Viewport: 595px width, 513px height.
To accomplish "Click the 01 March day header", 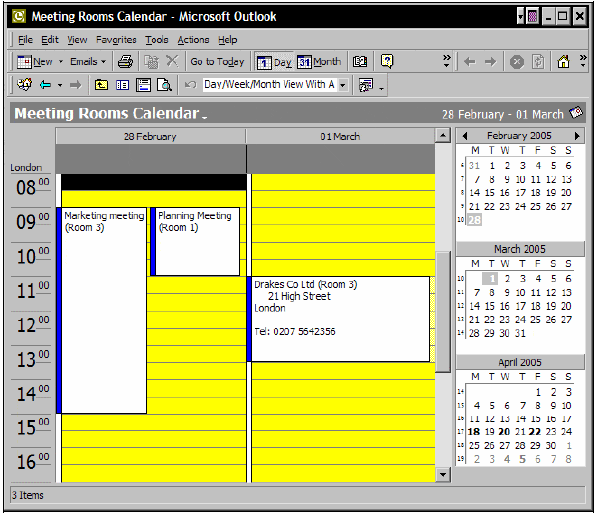I will pyautogui.click(x=340, y=136).
